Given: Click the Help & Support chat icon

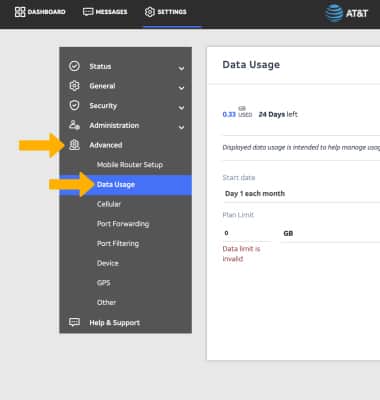Looking at the screenshot, I should tap(74, 322).
